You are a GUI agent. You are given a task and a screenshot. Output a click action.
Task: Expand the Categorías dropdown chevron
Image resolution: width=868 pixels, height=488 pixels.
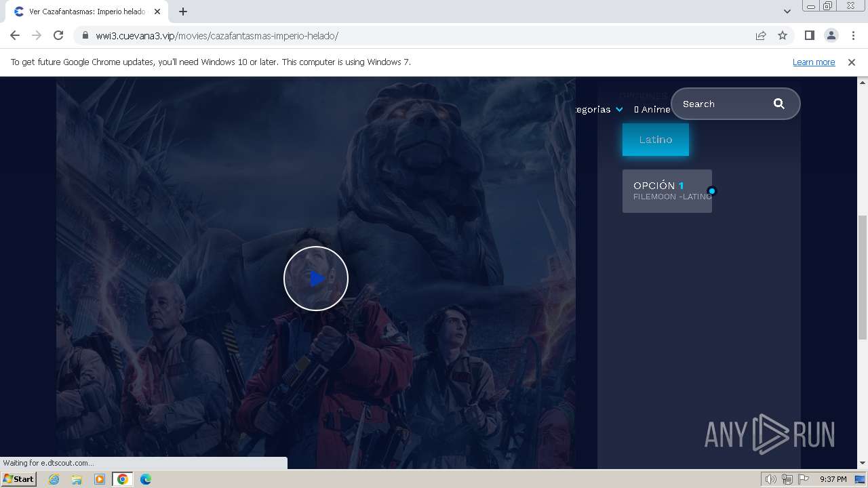coord(619,109)
